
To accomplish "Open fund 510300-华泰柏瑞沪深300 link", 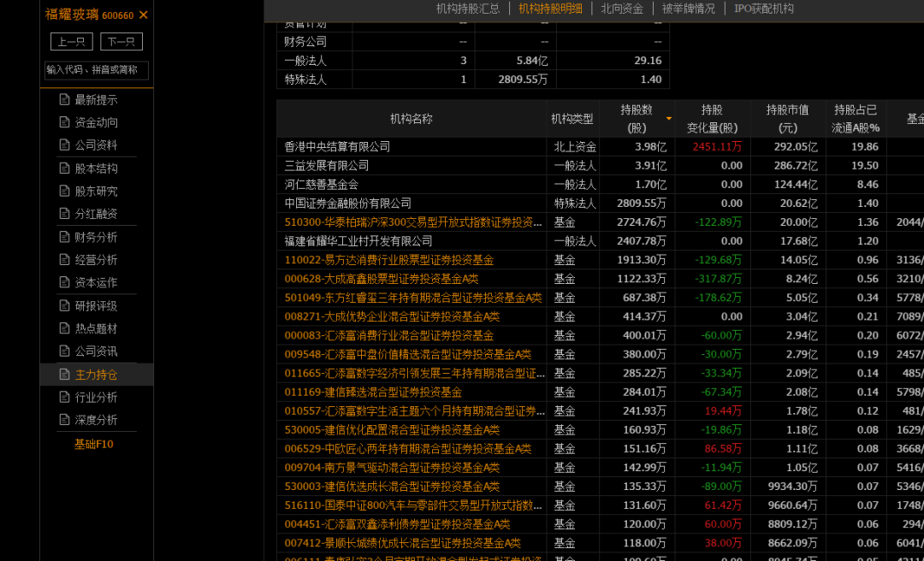I will pos(413,222).
